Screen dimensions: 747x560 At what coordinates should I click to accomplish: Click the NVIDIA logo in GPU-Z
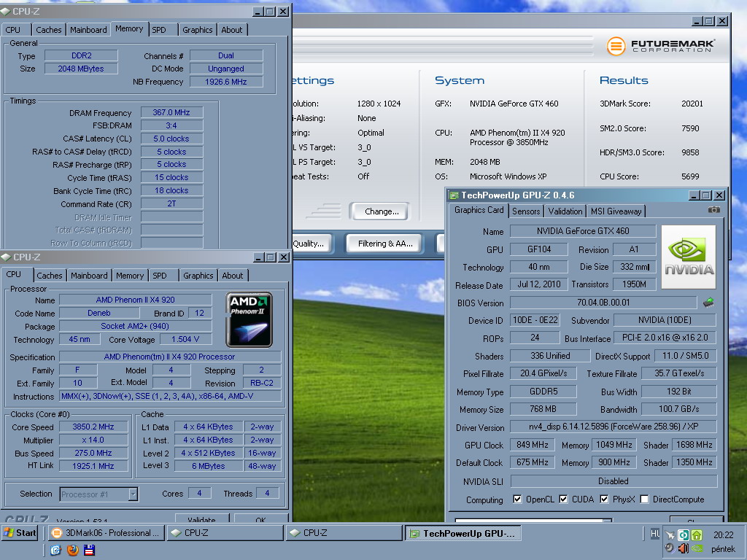(689, 257)
